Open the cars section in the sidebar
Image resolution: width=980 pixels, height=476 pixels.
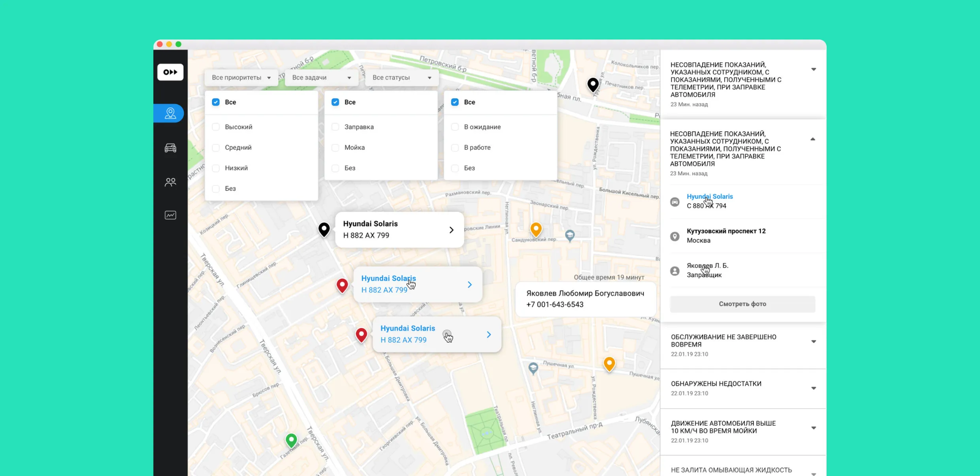[x=170, y=147]
